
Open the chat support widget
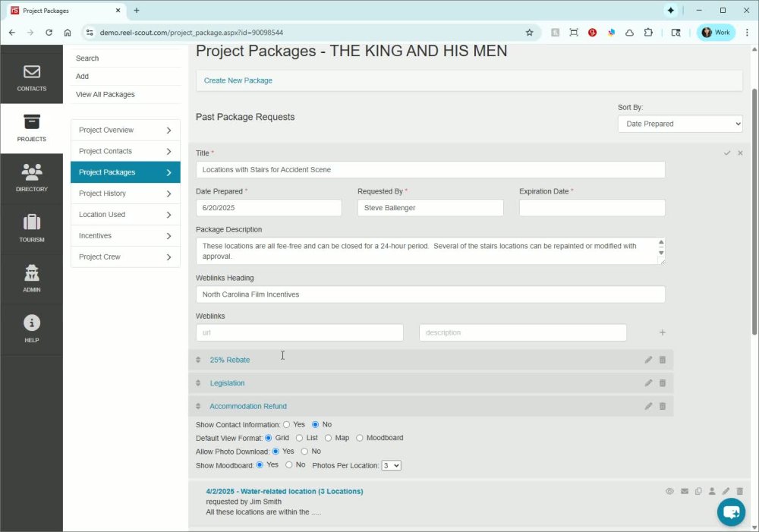pyautogui.click(x=731, y=512)
